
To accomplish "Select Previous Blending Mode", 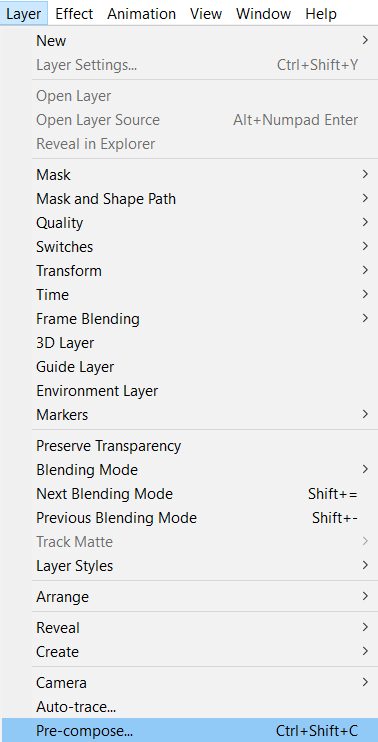I will coord(189,518).
